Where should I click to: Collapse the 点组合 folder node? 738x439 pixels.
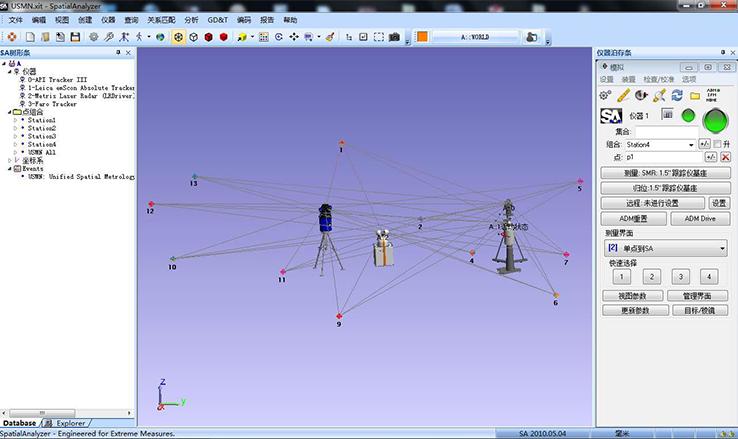tap(9, 112)
